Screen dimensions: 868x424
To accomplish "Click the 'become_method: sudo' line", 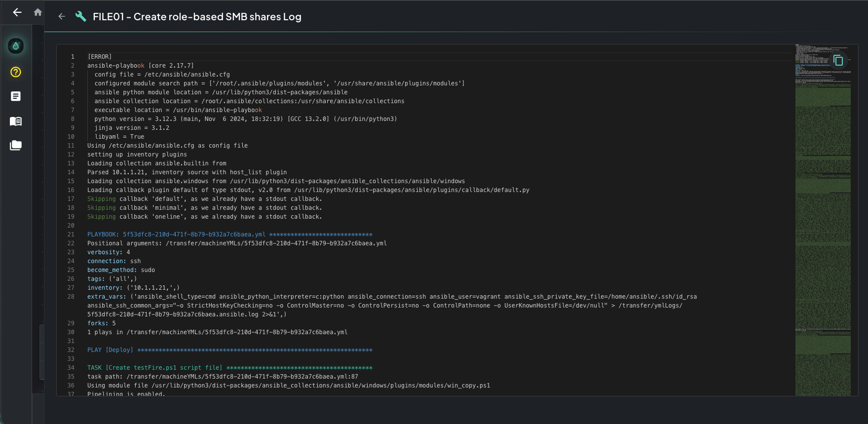I will coord(121,270).
